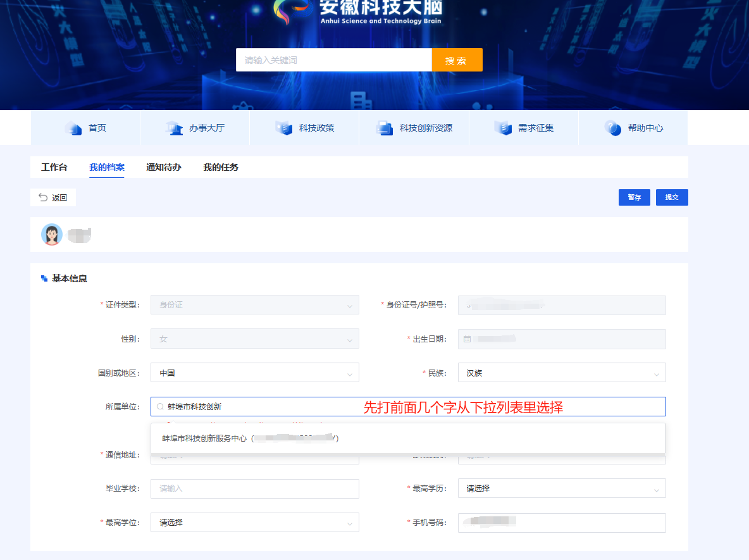The height and width of the screenshot is (560, 749).
Task: Select the 科技政策 nav icon
Action: click(x=284, y=128)
